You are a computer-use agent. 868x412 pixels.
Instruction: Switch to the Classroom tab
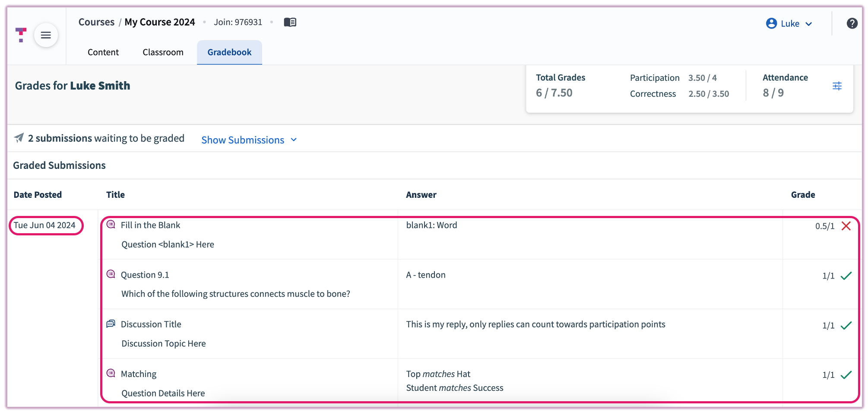[163, 52]
